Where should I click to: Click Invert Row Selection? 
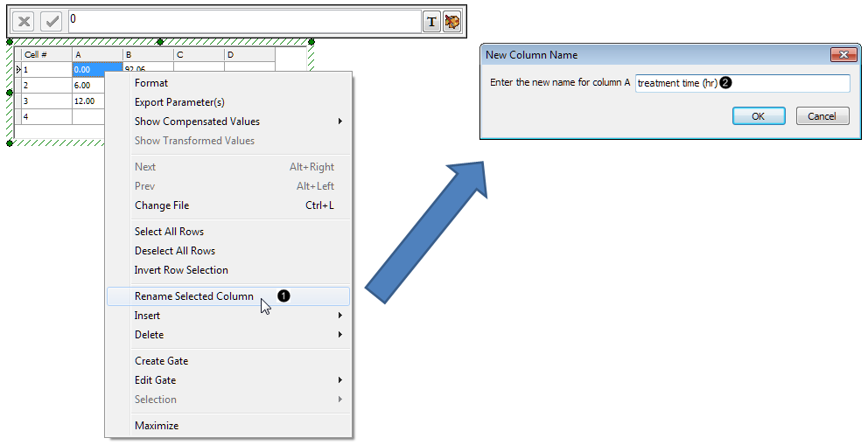tap(181, 270)
